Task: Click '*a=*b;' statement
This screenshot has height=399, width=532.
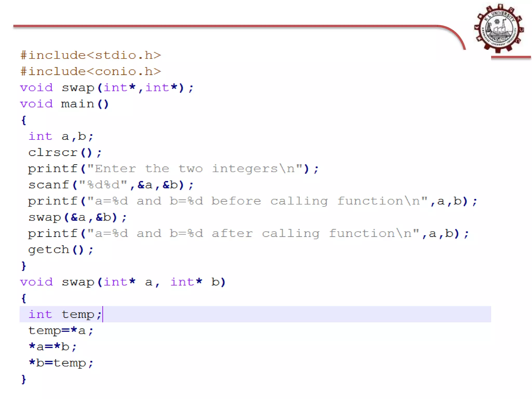Action: click(x=53, y=347)
